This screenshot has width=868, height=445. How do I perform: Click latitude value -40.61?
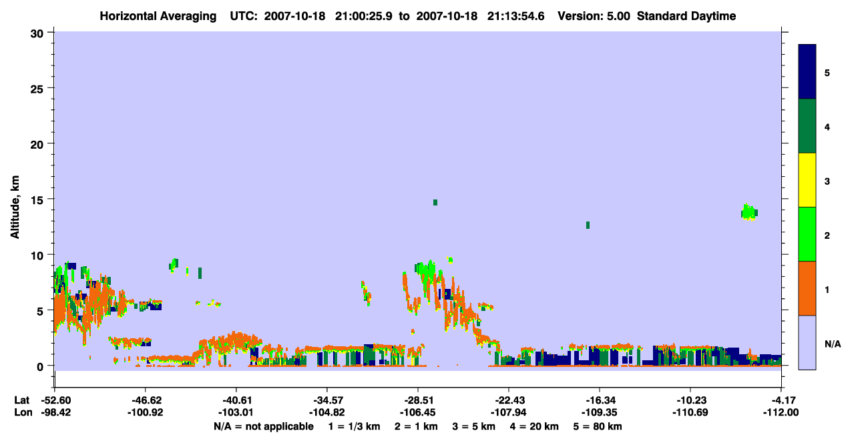(236, 400)
